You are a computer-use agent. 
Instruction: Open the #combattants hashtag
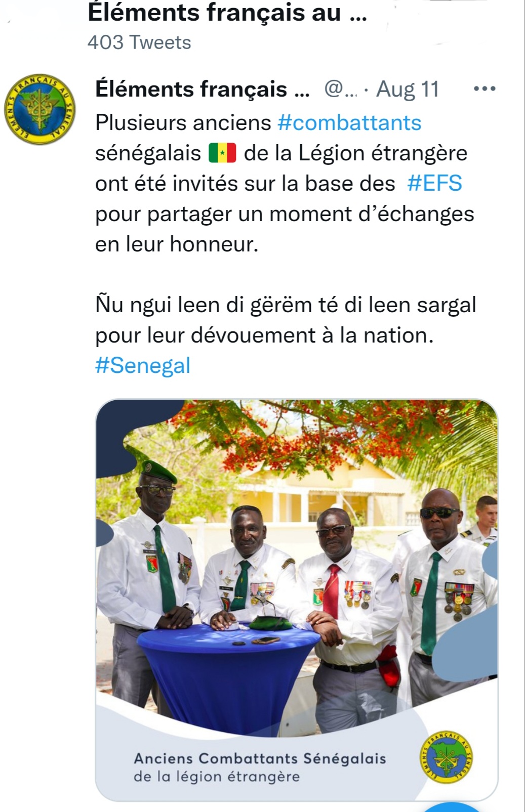349,123
